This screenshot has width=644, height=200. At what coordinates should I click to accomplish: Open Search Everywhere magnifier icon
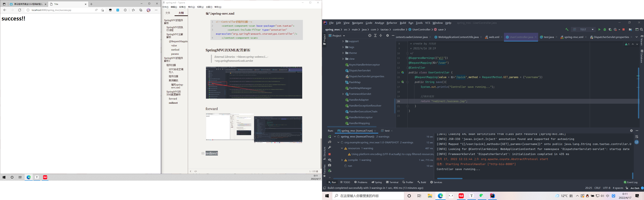(x=641, y=29)
